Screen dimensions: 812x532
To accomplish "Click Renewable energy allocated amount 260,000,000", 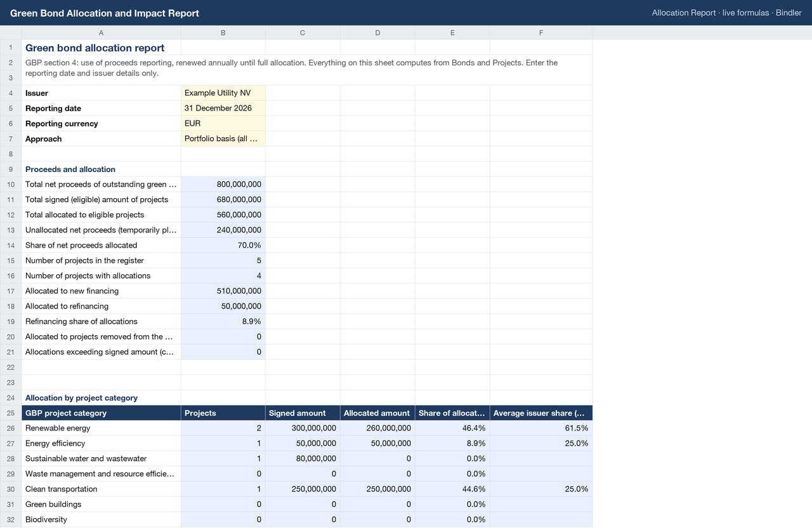I will click(x=377, y=429).
